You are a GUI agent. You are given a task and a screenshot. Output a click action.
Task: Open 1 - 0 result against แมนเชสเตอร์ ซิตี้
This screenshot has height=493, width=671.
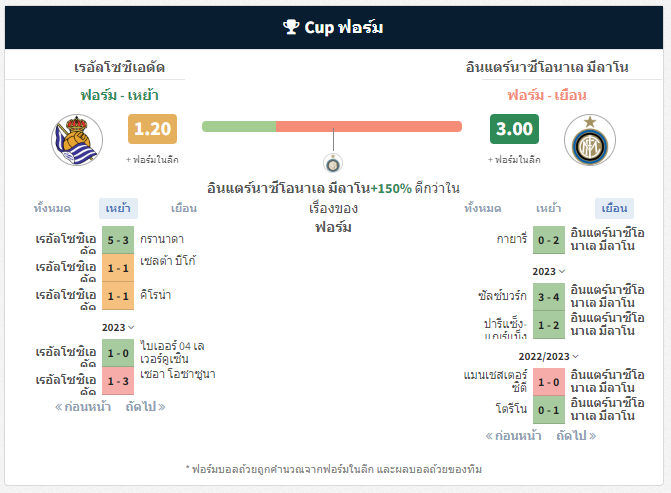click(549, 382)
